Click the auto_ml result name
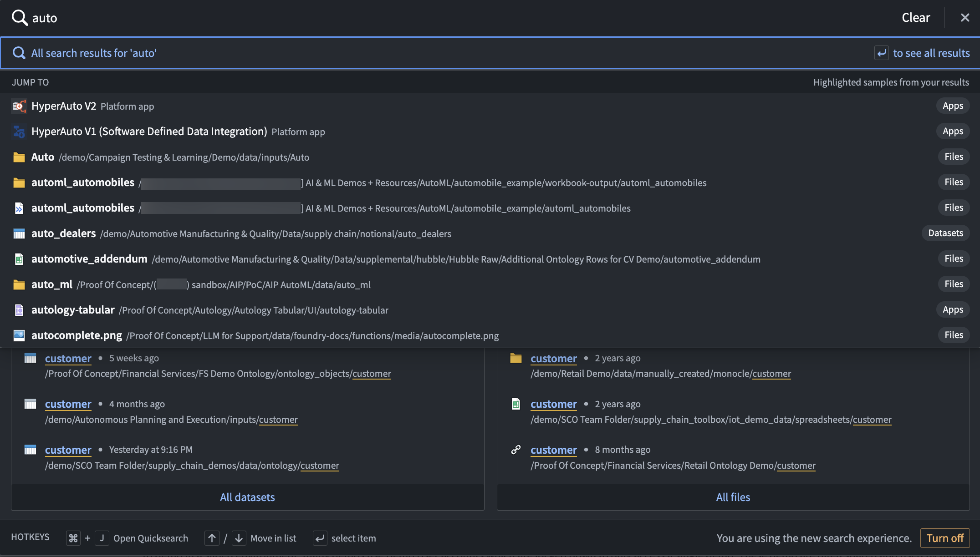This screenshot has height=557, width=980. [52, 284]
